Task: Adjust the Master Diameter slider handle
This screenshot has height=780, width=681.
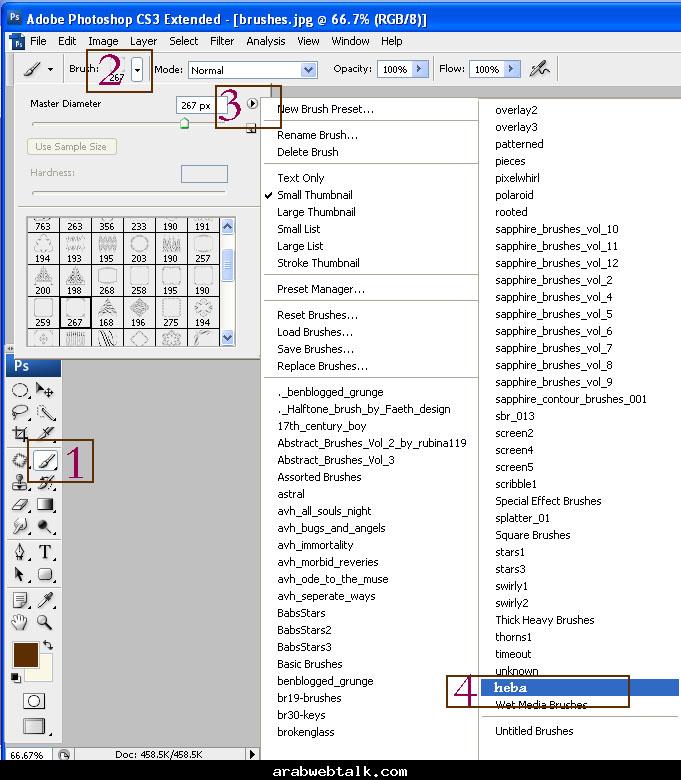Action: coord(184,123)
